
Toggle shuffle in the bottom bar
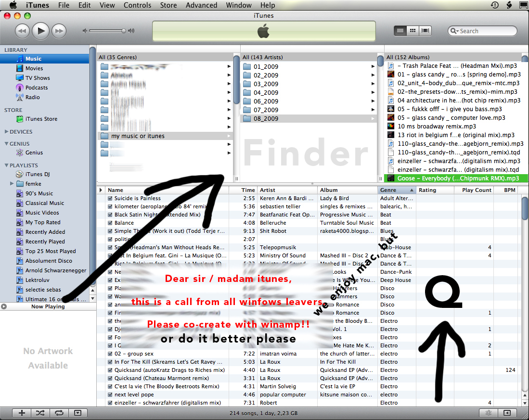[x=40, y=413]
